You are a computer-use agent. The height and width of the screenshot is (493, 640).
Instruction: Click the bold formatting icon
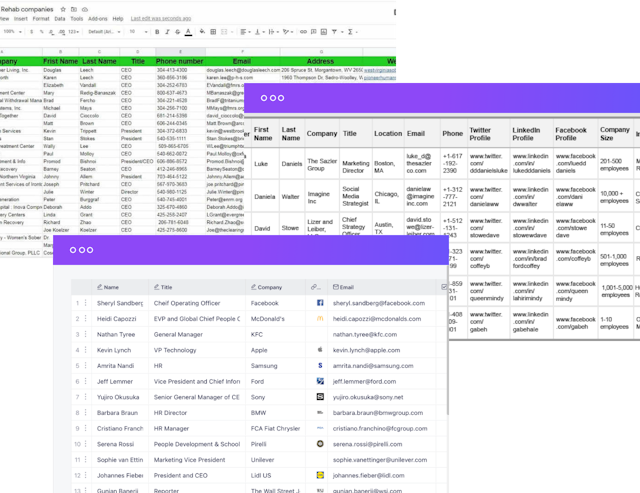157,32
